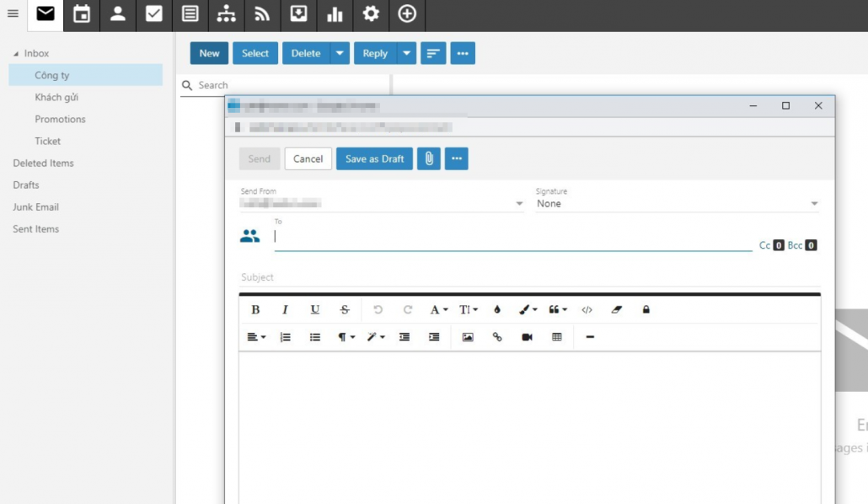868x504 pixels.
Task: Open the Reports bar chart icon
Action: click(335, 13)
